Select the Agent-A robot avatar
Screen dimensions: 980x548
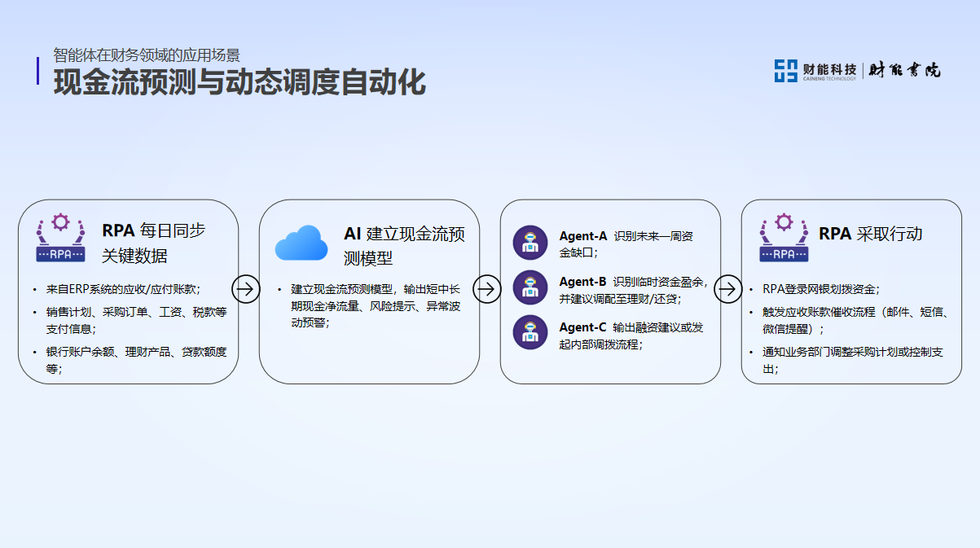point(530,243)
